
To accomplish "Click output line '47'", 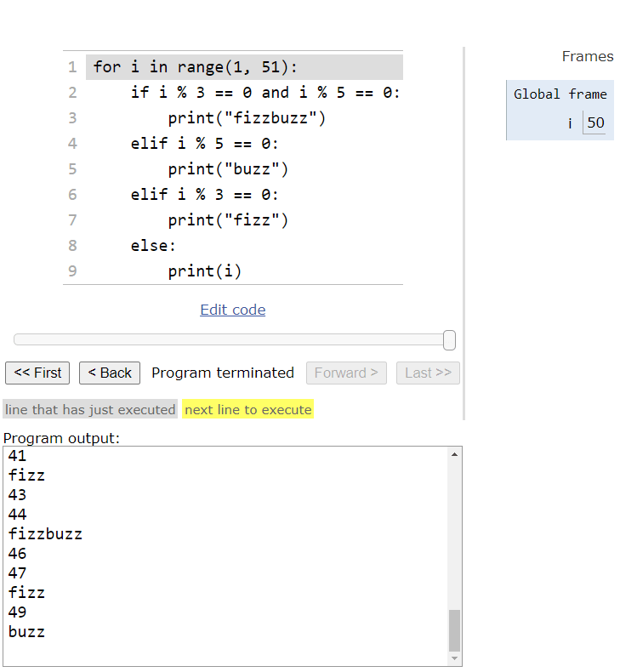I will tap(17, 573).
